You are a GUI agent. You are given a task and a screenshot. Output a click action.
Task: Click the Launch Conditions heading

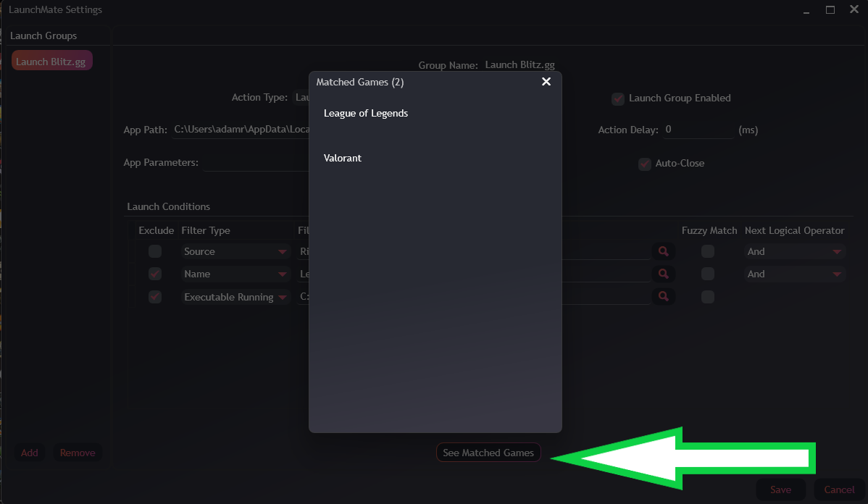(x=168, y=206)
